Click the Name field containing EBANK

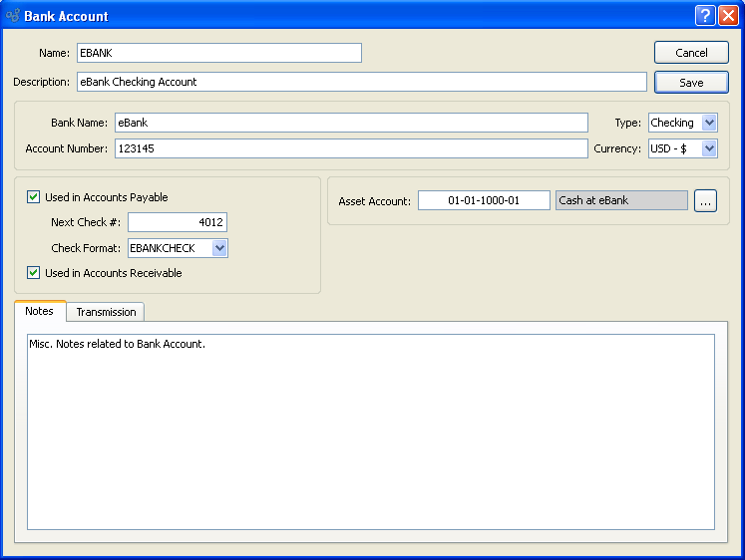[x=219, y=53]
